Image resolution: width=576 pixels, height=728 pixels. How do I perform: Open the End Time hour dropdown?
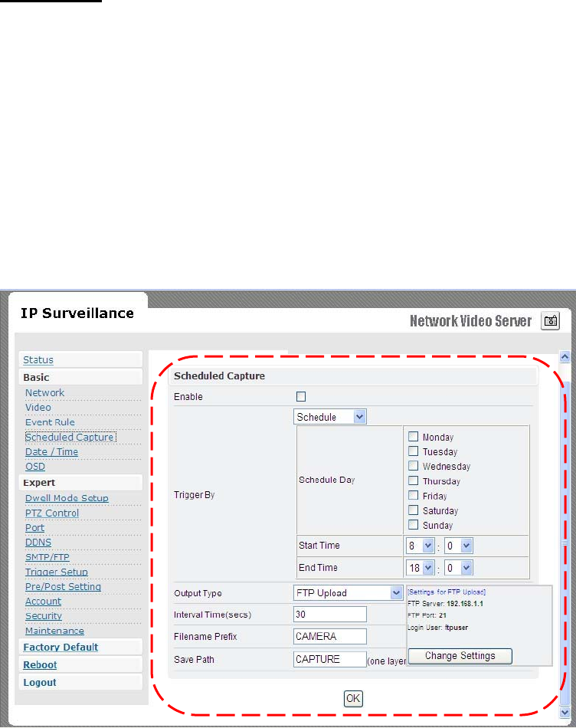(420, 567)
